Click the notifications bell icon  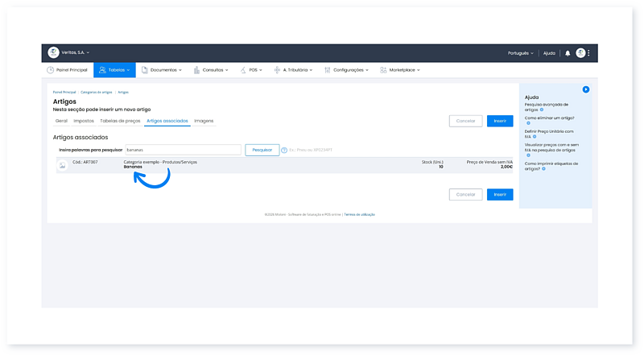click(x=568, y=53)
